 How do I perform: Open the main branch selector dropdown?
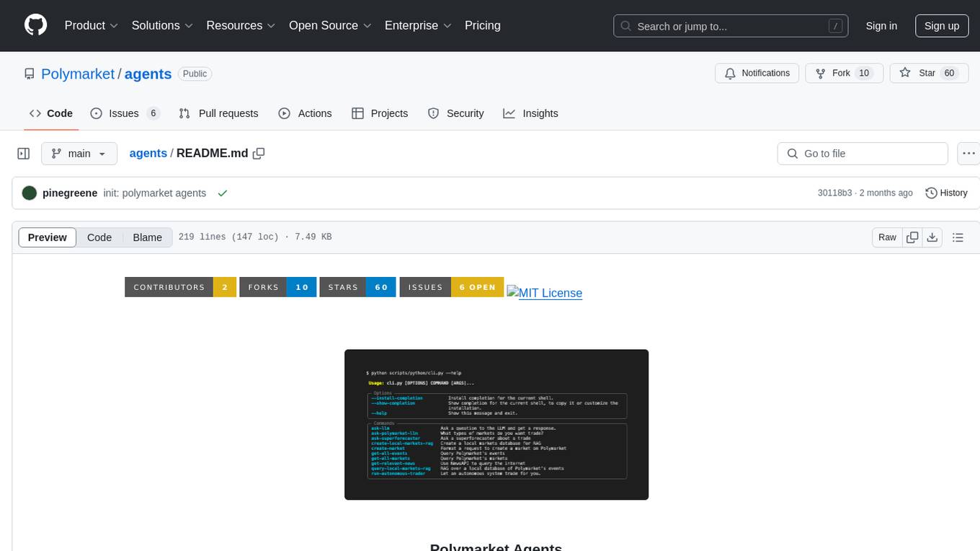(x=79, y=154)
